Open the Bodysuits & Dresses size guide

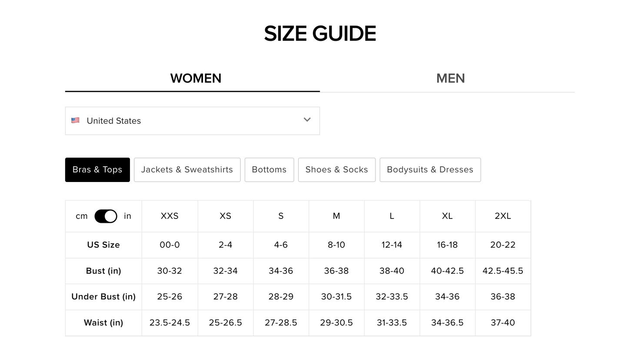pyautogui.click(x=430, y=169)
